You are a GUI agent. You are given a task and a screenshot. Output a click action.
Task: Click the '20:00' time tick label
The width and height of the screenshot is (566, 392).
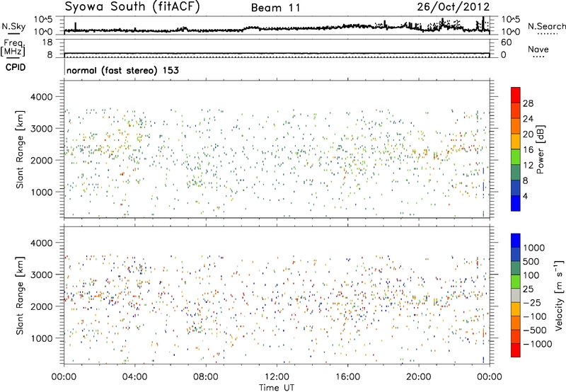click(x=418, y=377)
